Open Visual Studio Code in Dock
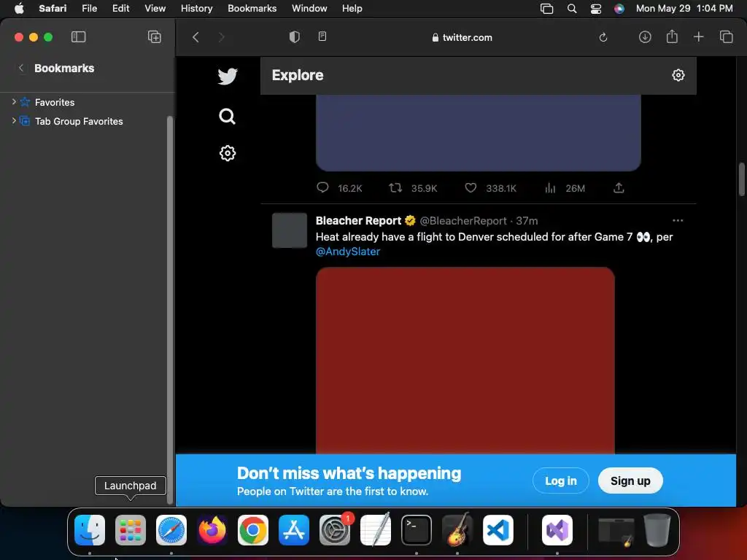This screenshot has height=560, width=747. pyautogui.click(x=498, y=530)
